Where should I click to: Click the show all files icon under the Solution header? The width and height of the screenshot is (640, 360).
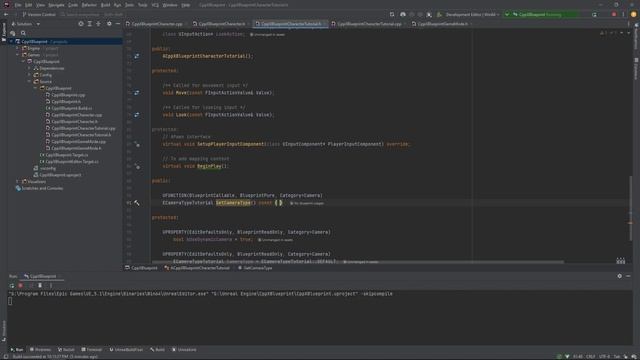click(13, 33)
